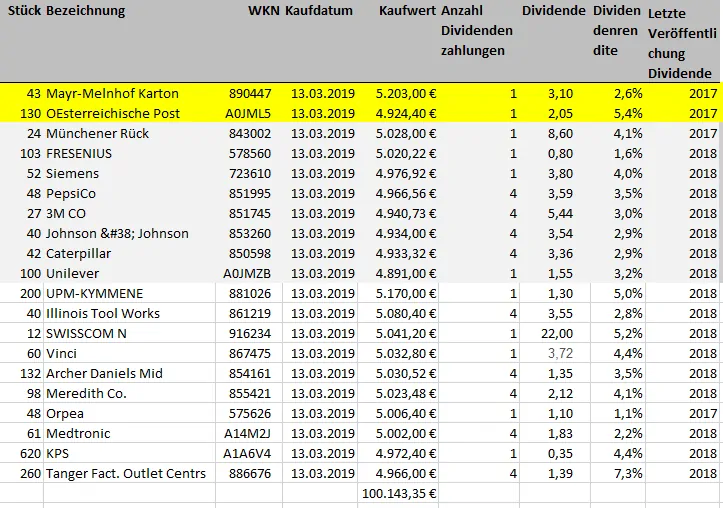Select the Dividende 22,00 cell
The width and height of the screenshot is (723, 508).
(x=555, y=334)
